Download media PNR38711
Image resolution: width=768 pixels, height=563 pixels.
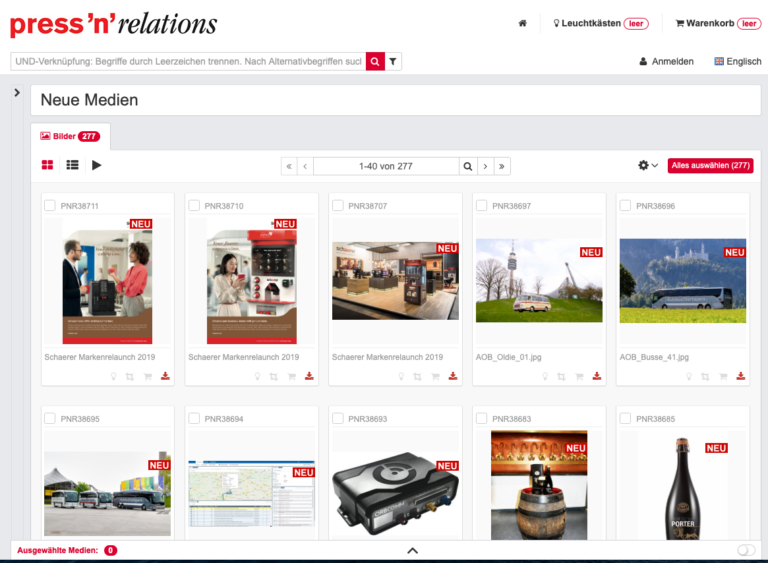(165, 376)
